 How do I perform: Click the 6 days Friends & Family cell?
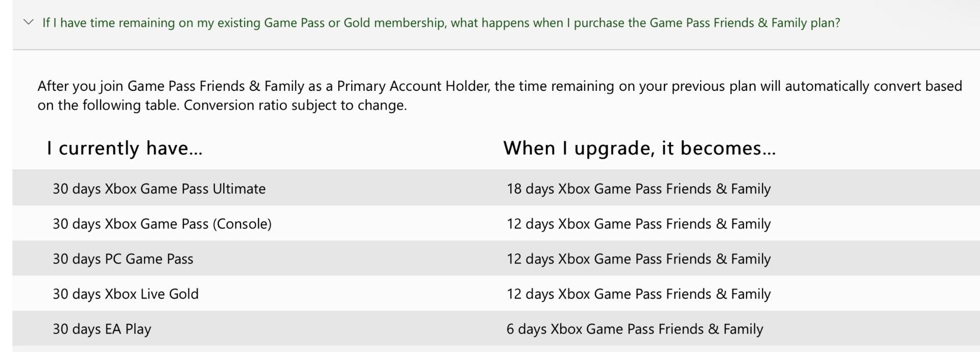(635, 329)
